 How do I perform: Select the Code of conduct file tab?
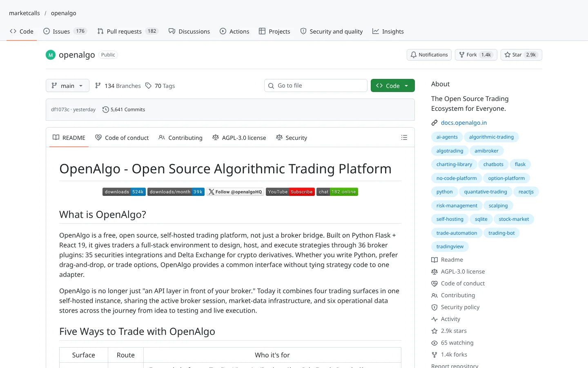pos(122,138)
